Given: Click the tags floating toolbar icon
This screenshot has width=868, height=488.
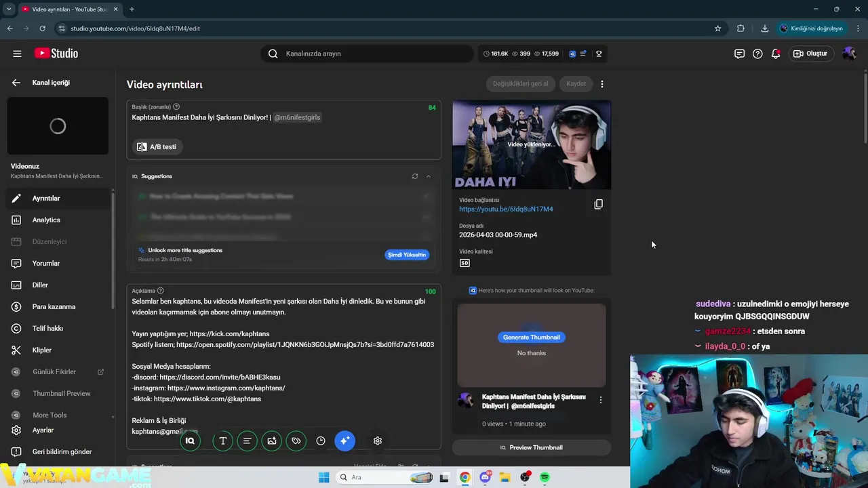Looking at the screenshot, I should pyautogui.click(x=296, y=441).
